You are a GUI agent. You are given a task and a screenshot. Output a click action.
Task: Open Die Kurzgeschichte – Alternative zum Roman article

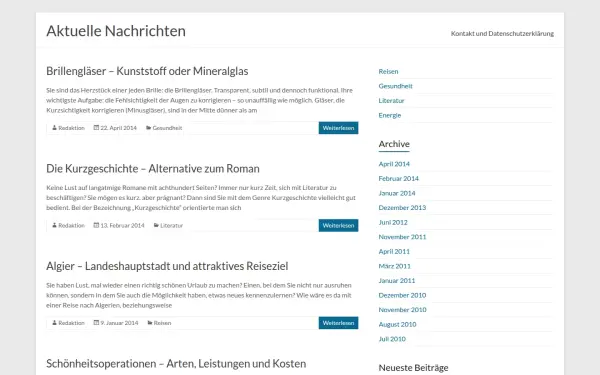point(153,169)
